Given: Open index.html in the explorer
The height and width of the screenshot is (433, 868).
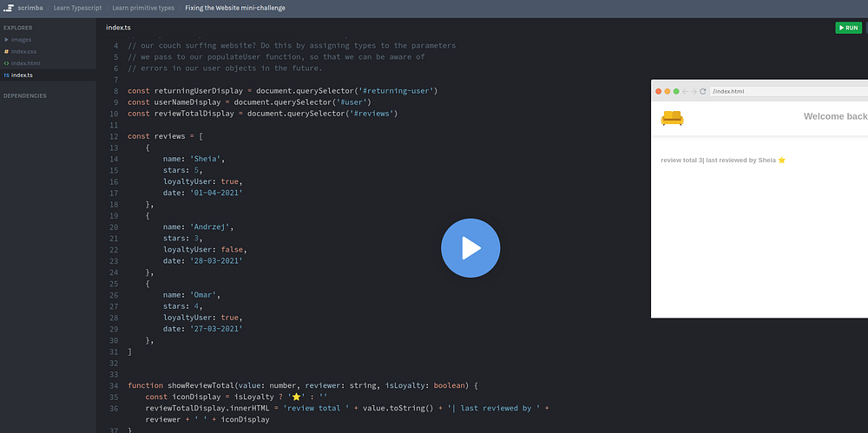Looking at the screenshot, I should 25,63.
